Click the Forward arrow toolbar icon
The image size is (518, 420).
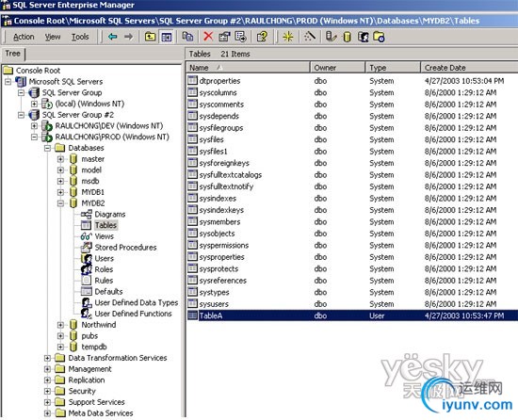click(128, 37)
